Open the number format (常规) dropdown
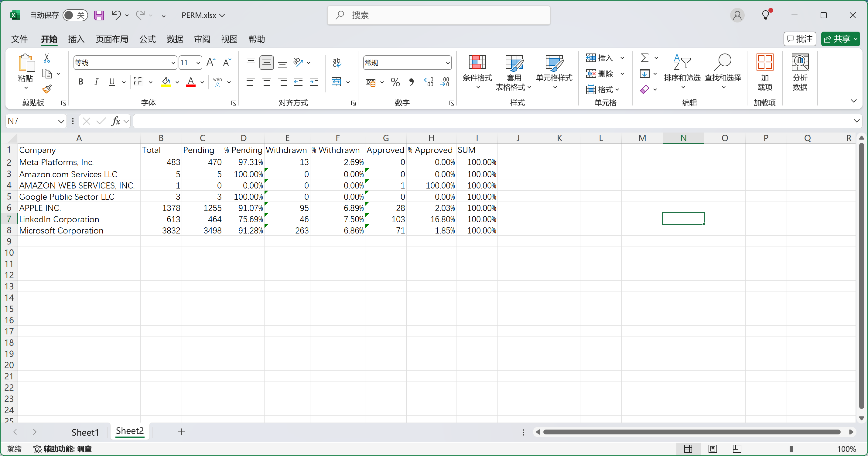The height and width of the screenshot is (456, 868). [447, 63]
